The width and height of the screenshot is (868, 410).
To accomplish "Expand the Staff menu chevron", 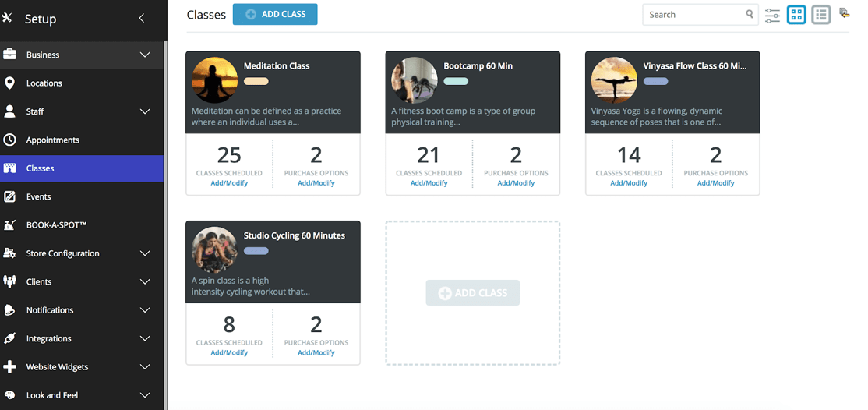I will pos(145,111).
